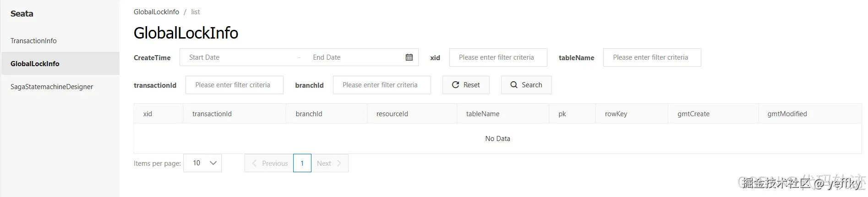The height and width of the screenshot is (197, 868).
Task: Select page 1 in pagination
Action: click(x=302, y=163)
